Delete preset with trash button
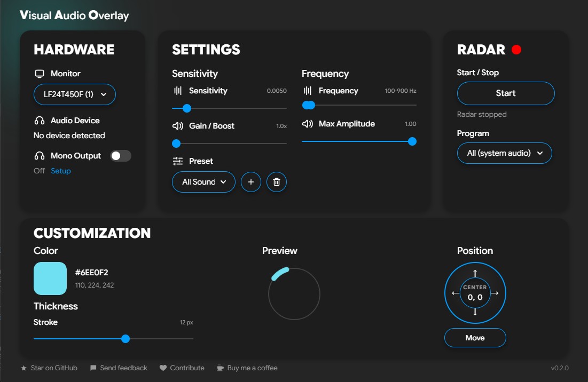The image size is (588, 382). (276, 182)
